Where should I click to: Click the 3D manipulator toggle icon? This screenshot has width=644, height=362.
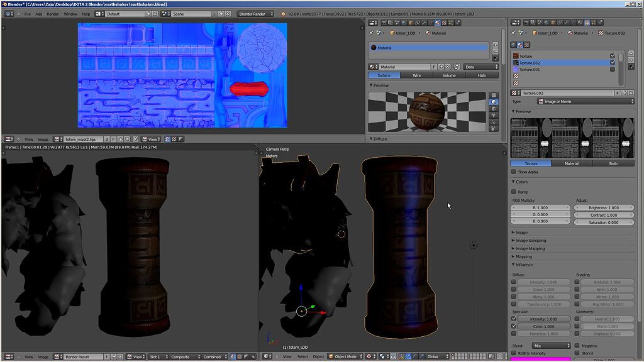401,357
